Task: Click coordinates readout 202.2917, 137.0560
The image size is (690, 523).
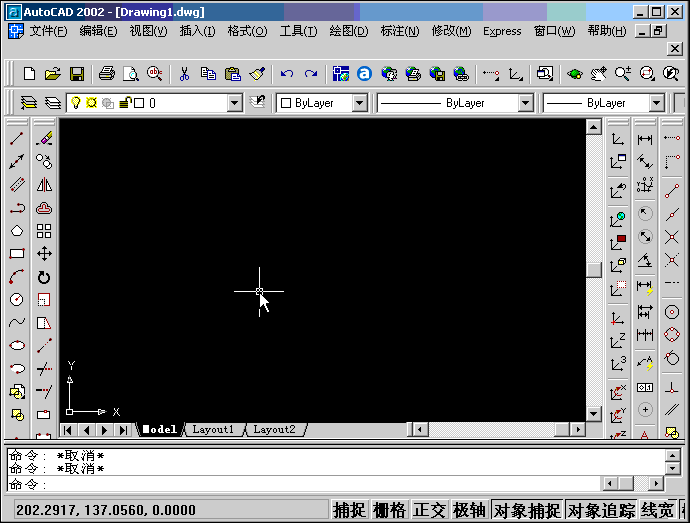Action: [x=106, y=510]
